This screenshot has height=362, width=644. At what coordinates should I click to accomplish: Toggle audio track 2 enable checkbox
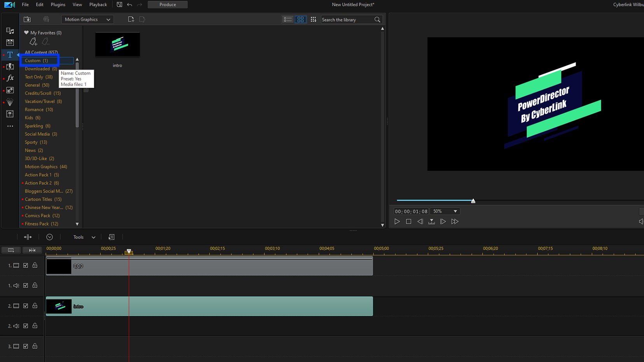pyautogui.click(x=26, y=326)
